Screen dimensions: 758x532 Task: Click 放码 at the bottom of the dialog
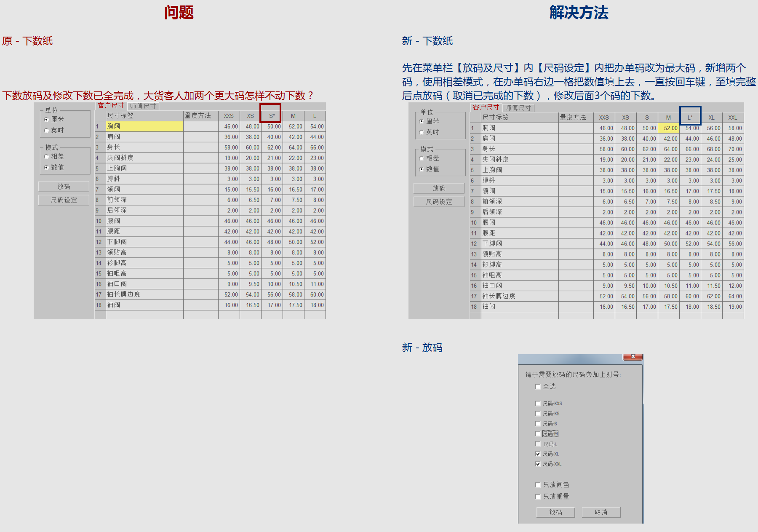point(555,512)
